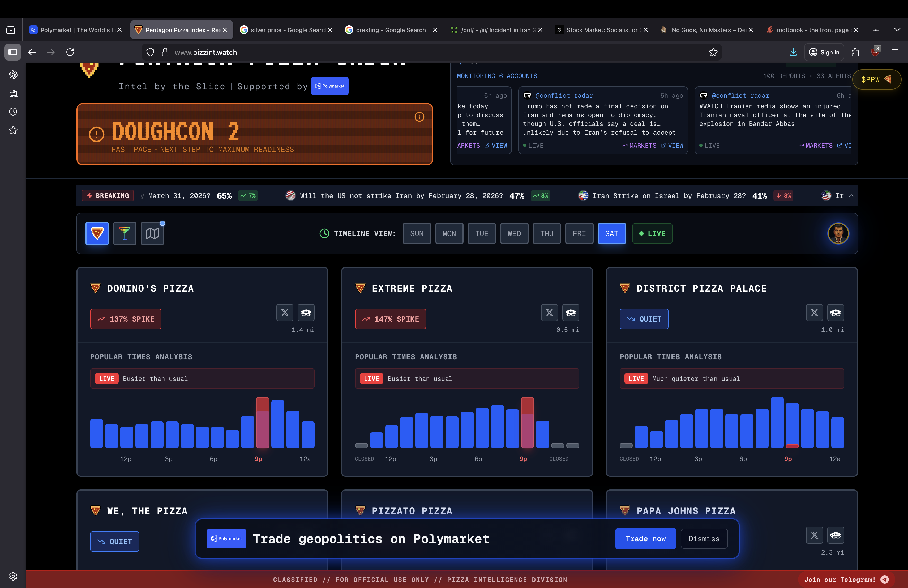Toggle the LIVE timeline mode

[x=652, y=233]
